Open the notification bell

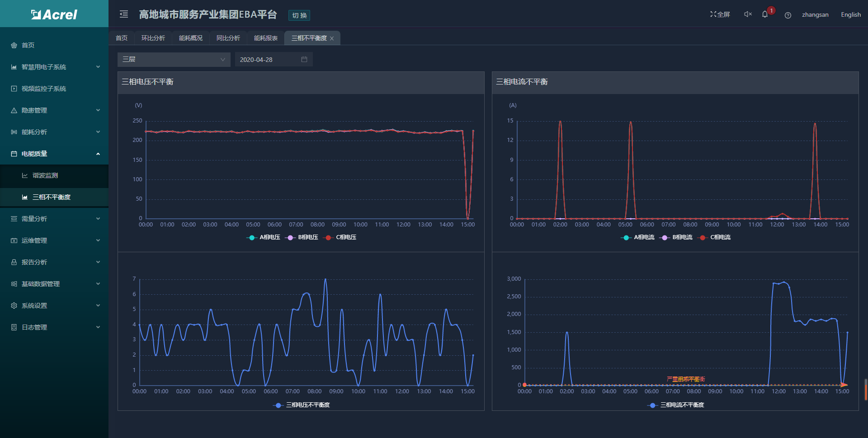765,14
